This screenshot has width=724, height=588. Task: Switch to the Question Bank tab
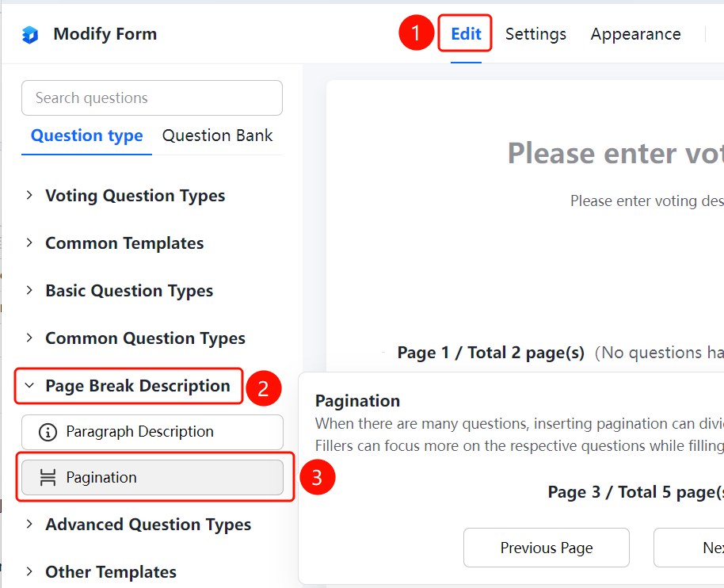tap(217, 136)
